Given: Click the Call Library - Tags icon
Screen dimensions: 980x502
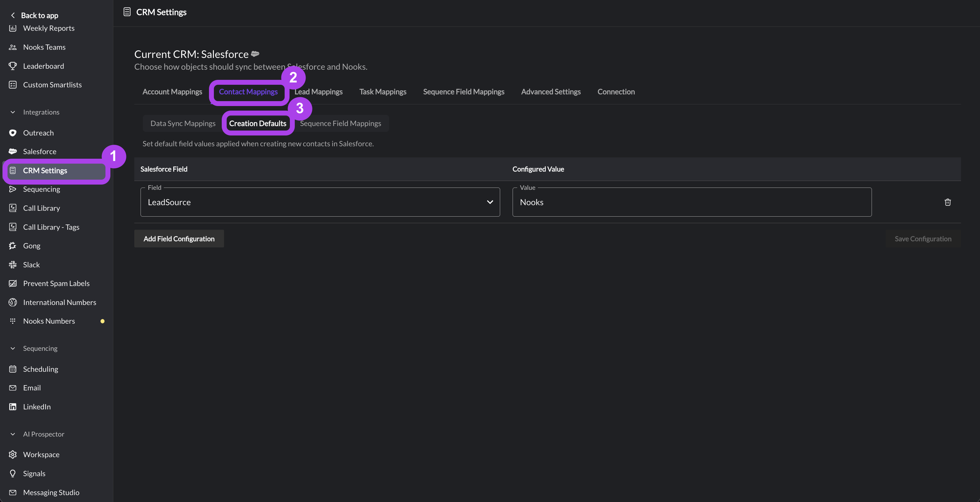Looking at the screenshot, I should pyautogui.click(x=12, y=227).
